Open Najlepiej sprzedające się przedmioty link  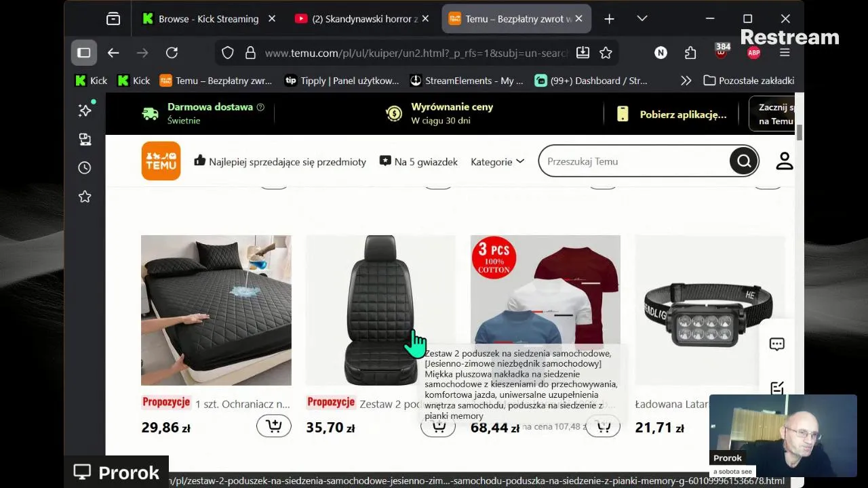point(280,161)
